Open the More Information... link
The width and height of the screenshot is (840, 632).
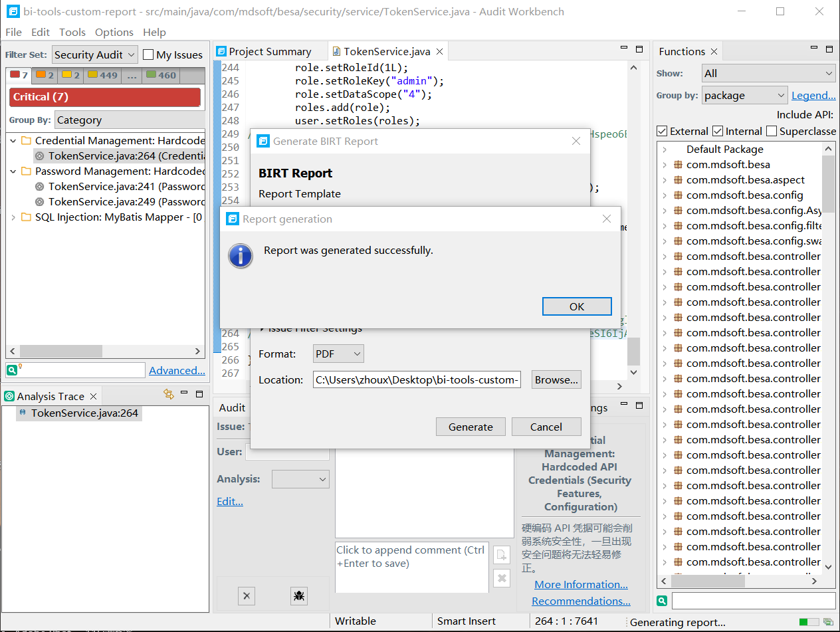point(581,585)
